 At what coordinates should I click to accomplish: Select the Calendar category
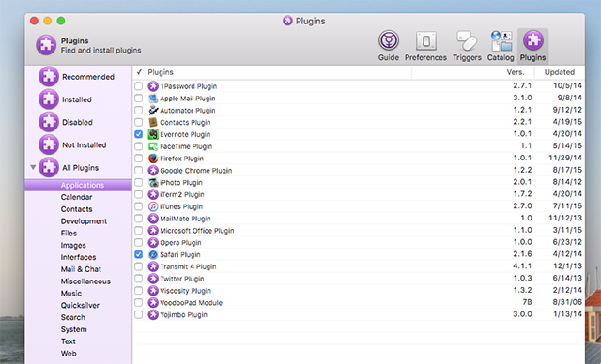(76, 197)
